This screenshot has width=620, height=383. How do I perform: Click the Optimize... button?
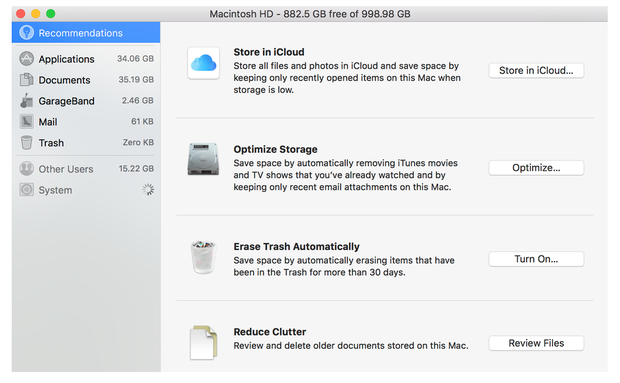[536, 168]
